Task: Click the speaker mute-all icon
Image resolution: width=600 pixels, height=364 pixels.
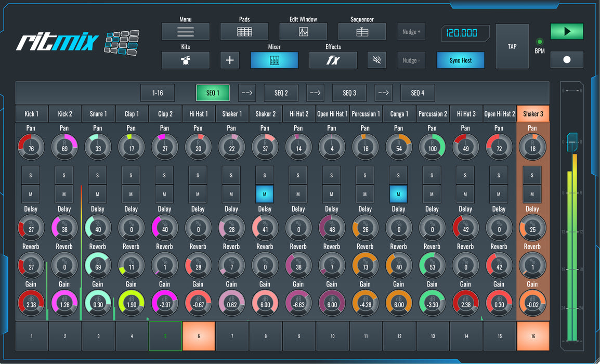Action: pos(376,60)
